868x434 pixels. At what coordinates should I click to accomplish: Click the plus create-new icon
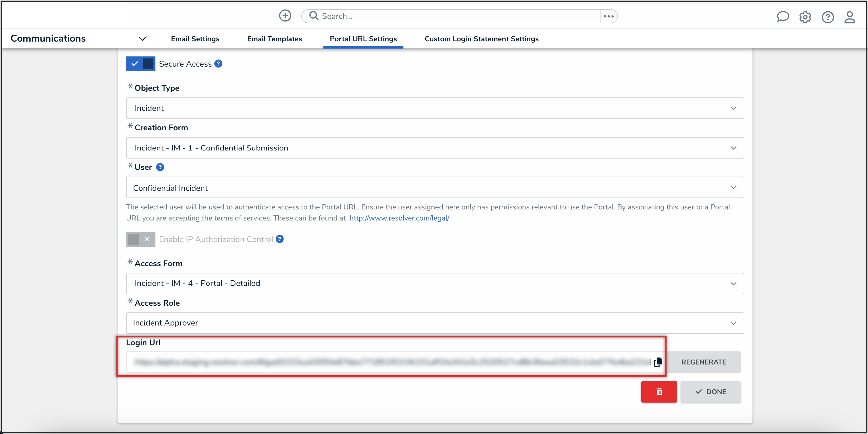(285, 16)
